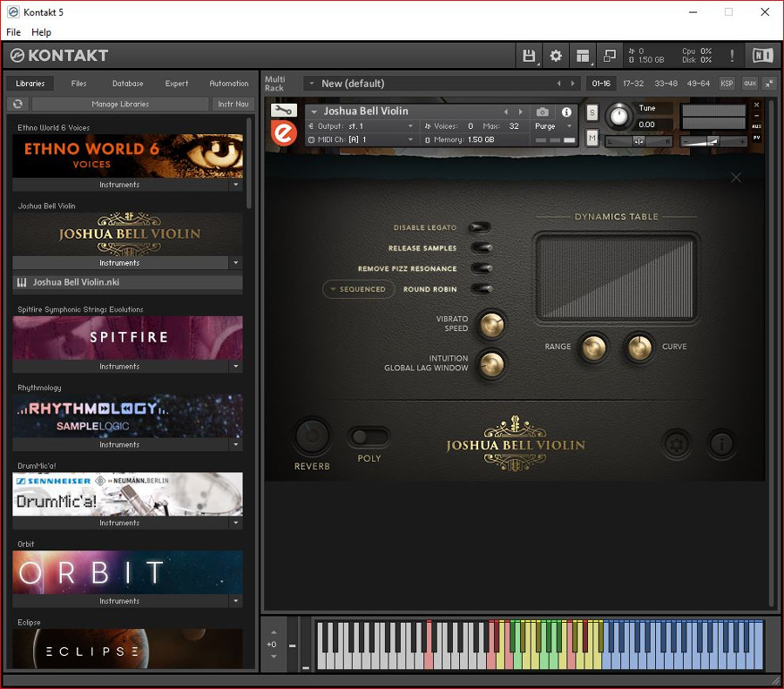The image size is (784, 689).
Task: Toggle the Round Robin switch
Action: coord(482,289)
